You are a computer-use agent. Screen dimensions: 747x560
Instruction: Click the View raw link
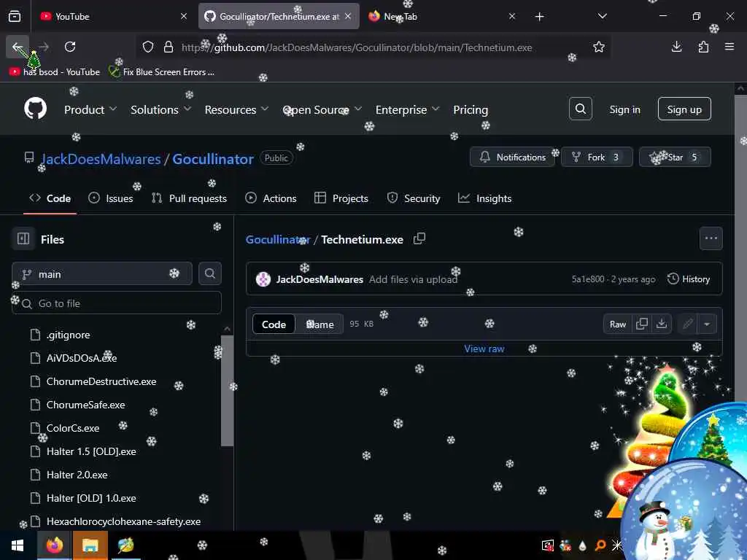484,349
